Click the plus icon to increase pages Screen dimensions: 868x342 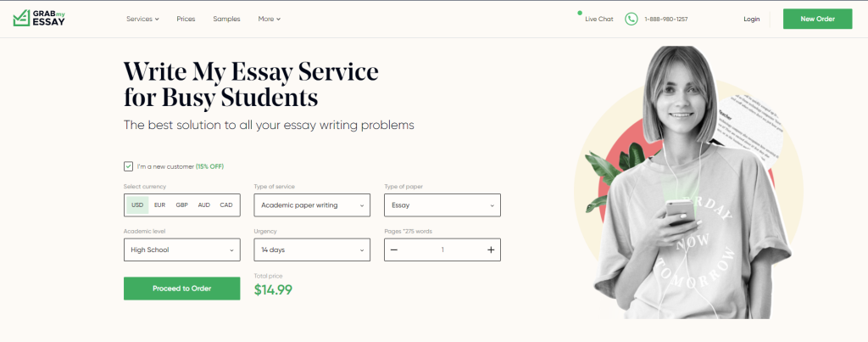point(491,249)
